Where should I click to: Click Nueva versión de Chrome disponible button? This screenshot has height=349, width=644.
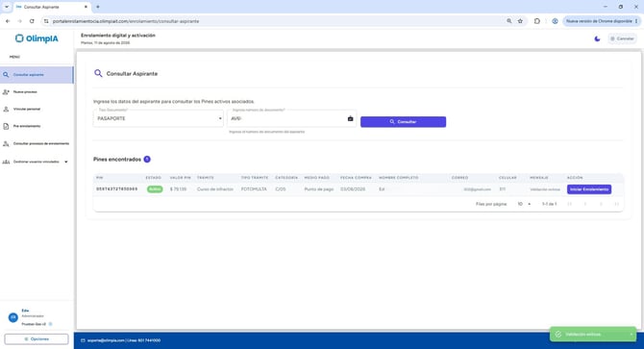[x=602, y=21]
